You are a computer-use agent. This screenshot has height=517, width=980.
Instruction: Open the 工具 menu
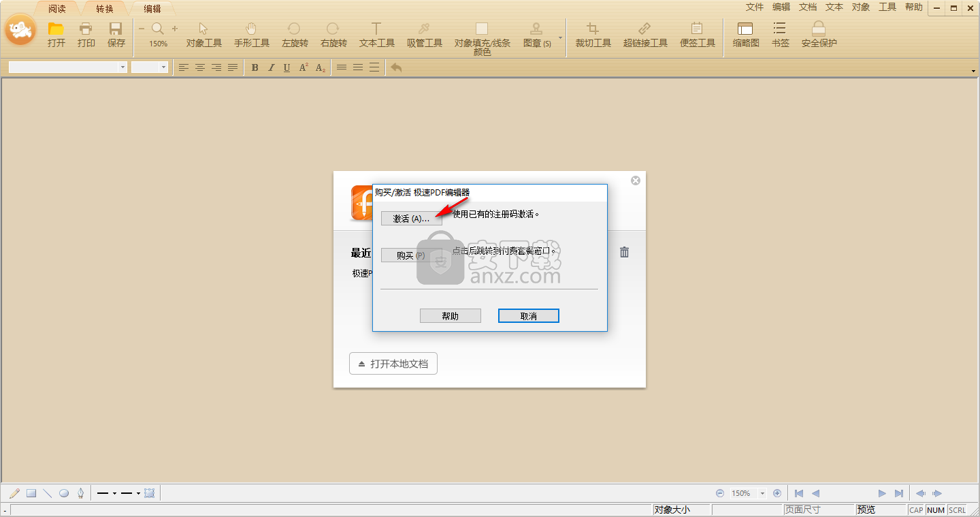[887, 7]
